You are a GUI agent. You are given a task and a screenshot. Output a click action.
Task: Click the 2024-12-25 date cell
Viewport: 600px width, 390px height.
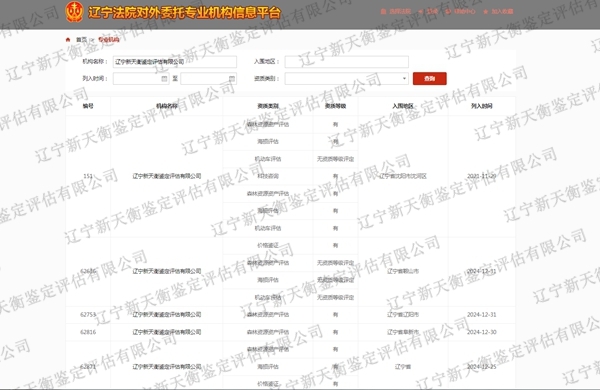(481, 367)
